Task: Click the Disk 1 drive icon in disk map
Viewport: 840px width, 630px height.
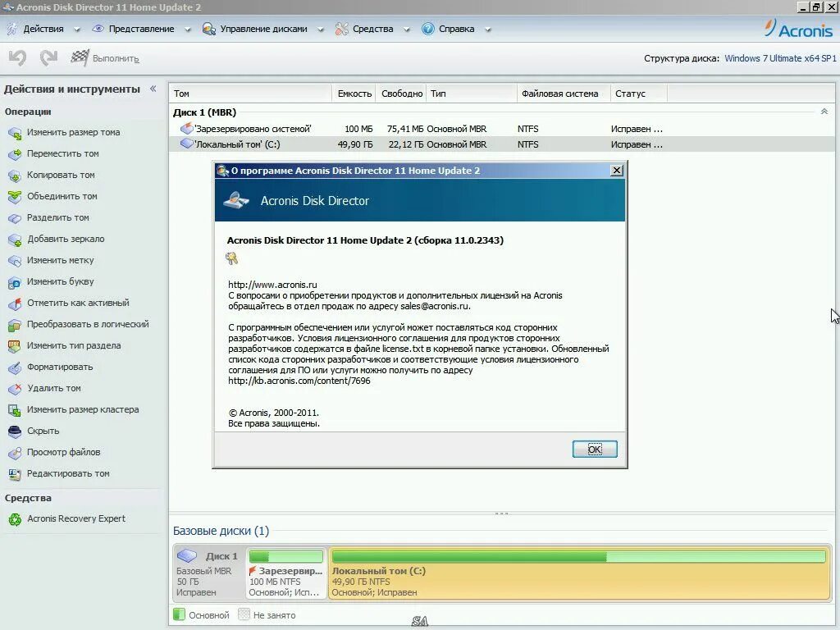Action: click(187, 555)
